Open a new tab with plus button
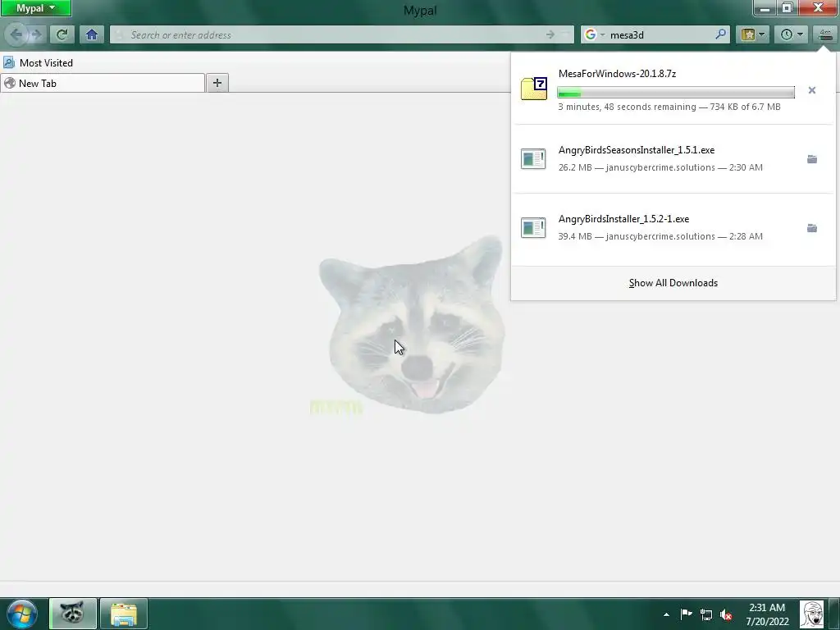Screen dimensions: 840x630 [217, 83]
